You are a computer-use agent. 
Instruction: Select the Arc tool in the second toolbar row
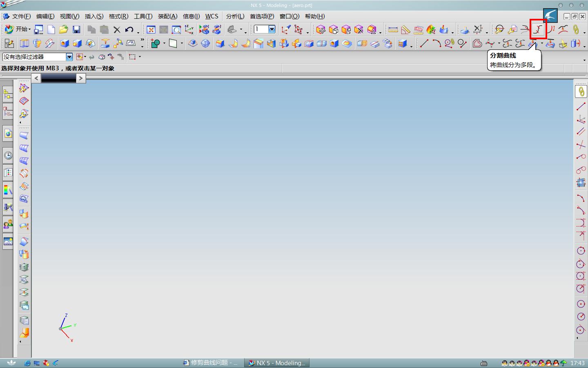437,43
